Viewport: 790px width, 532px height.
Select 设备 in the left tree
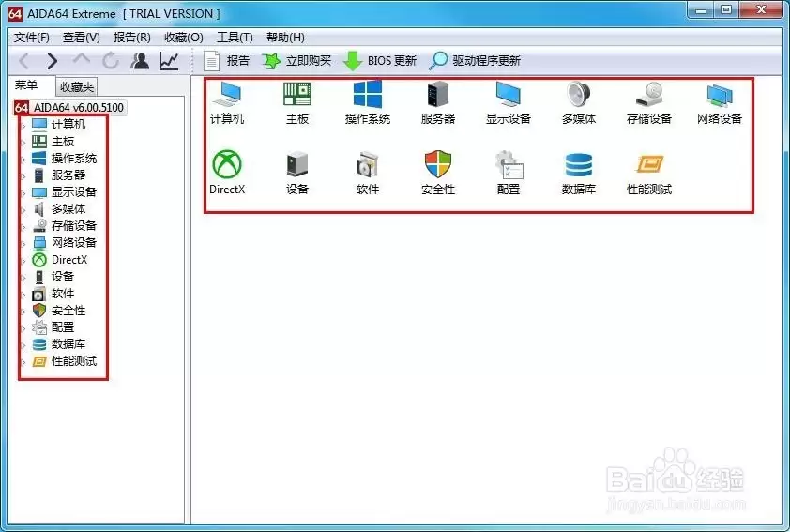coord(53,277)
